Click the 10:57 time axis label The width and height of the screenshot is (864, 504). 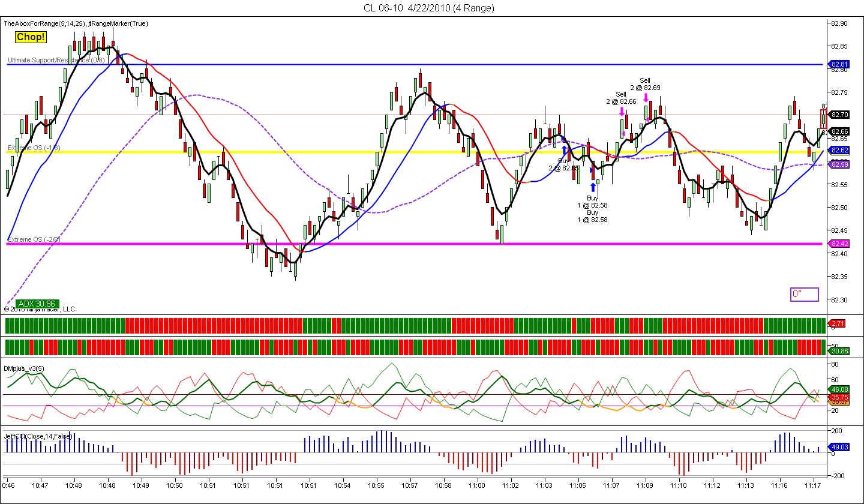(x=410, y=484)
